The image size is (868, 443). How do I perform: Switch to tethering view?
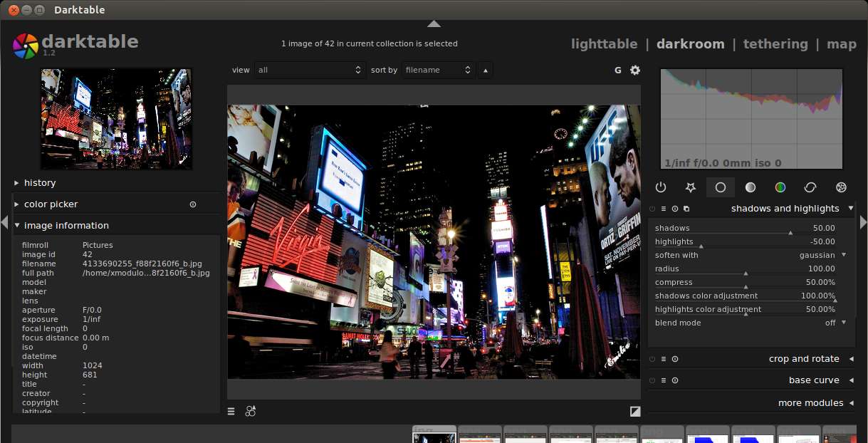pos(775,44)
